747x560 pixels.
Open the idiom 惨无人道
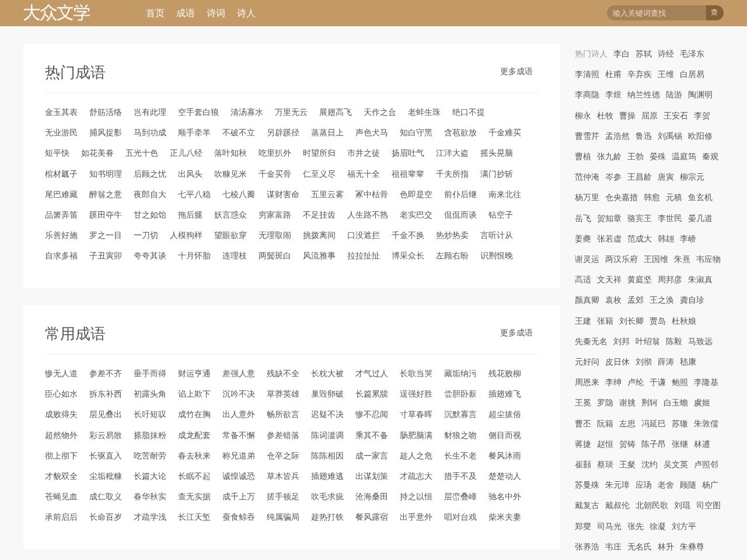[61, 373]
